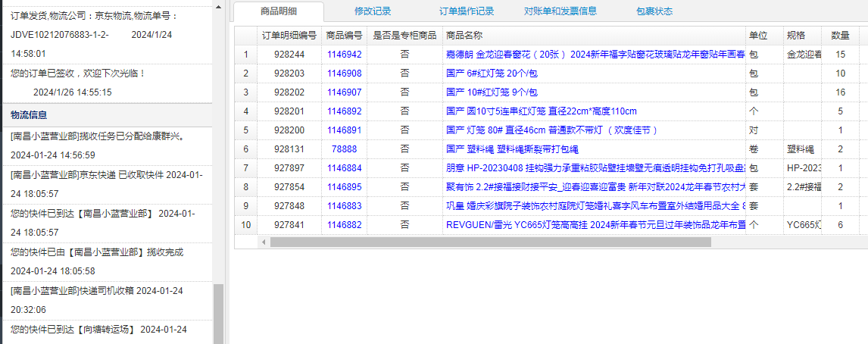Click quantity 15 in row 928244
Image resolution: width=868 pixels, height=344 pixels.
[x=840, y=55]
